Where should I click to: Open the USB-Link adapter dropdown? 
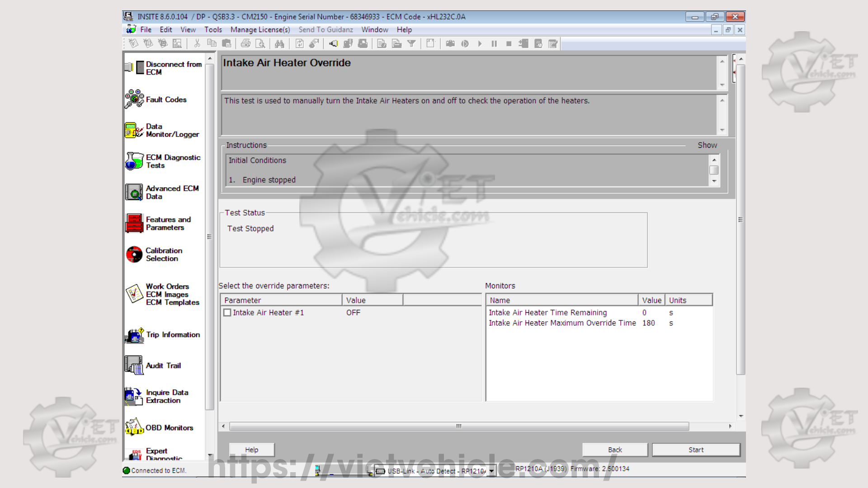click(x=491, y=471)
